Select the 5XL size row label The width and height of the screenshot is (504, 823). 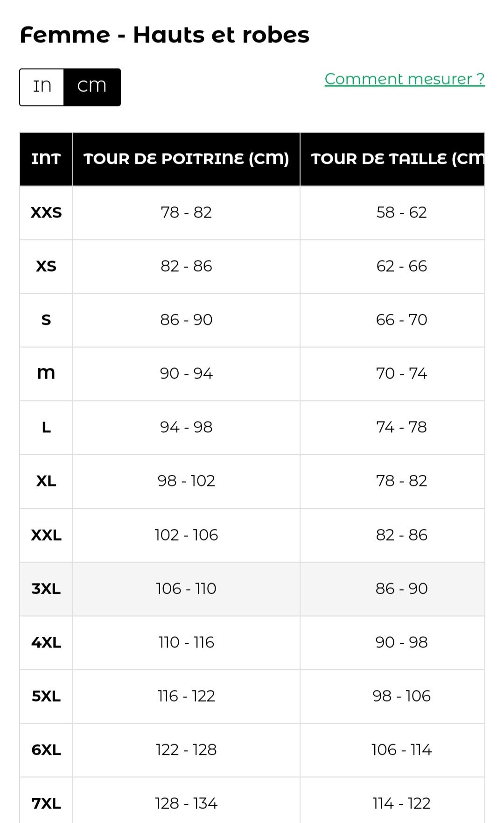click(46, 696)
